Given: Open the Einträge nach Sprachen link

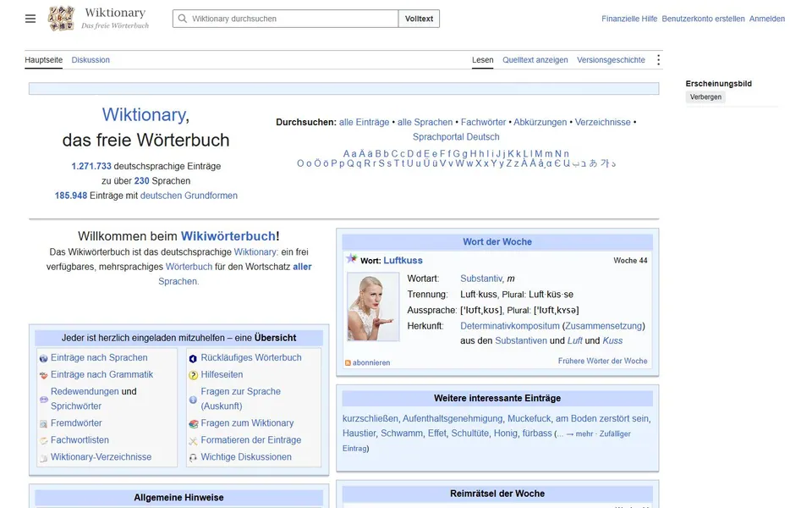Looking at the screenshot, I should pos(99,357).
